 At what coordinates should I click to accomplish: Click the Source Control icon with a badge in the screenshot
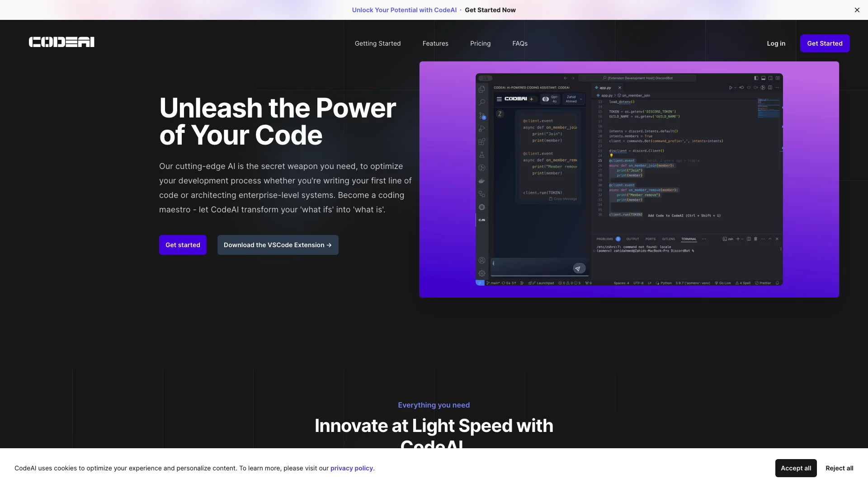(482, 116)
